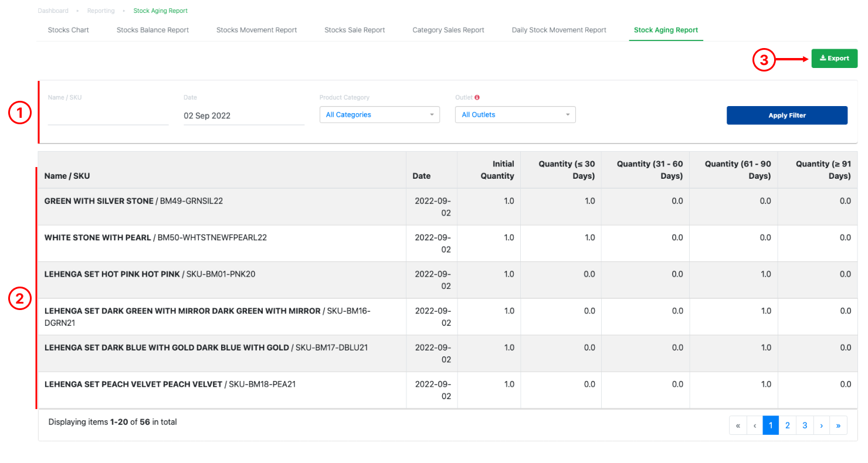The height and width of the screenshot is (463, 868).
Task: Open the Stocks Balance Report tab
Action: tap(152, 30)
